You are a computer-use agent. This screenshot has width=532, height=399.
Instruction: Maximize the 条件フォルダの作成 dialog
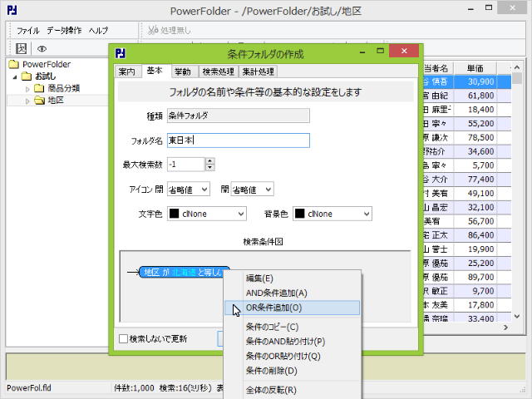[381, 51]
